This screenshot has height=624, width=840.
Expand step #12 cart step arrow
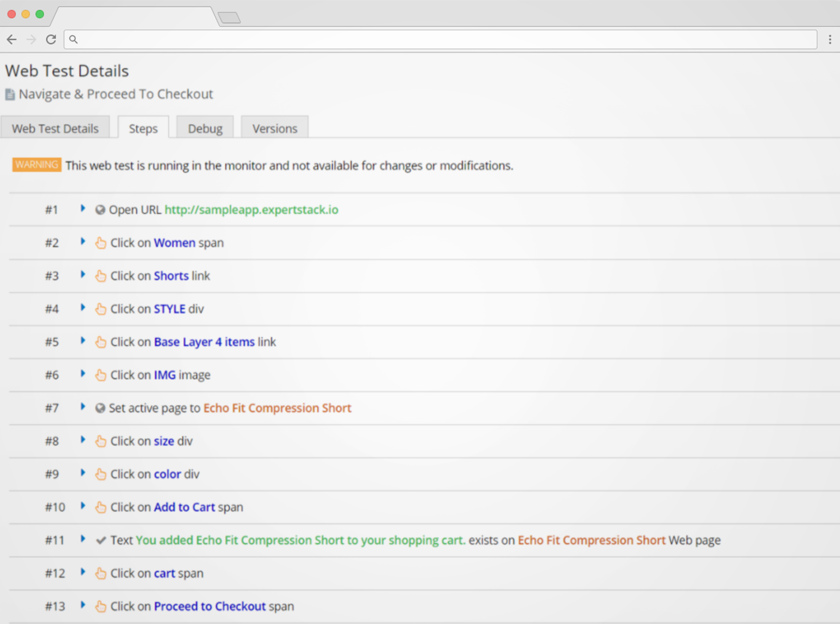[x=83, y=572]
